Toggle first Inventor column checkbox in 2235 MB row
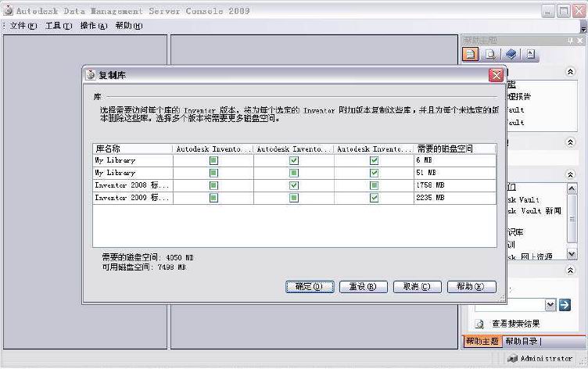The height and width of the screenshot is (369, 588). 213,198
